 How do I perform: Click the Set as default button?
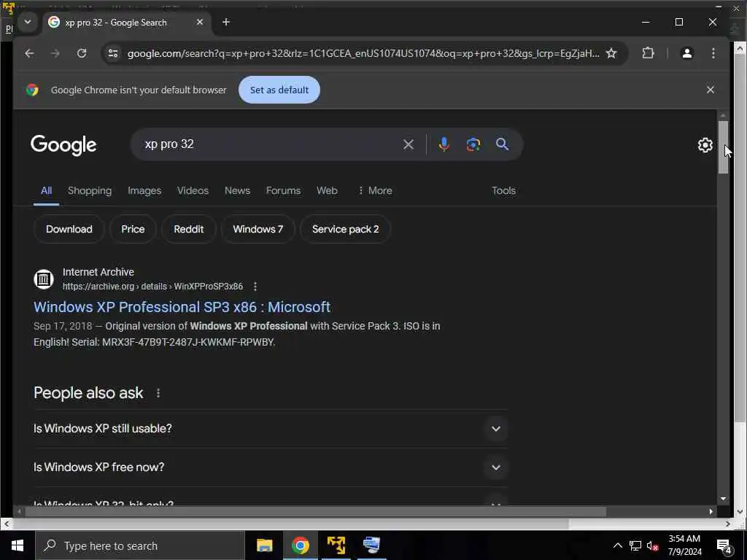click(x=279, y=90)
